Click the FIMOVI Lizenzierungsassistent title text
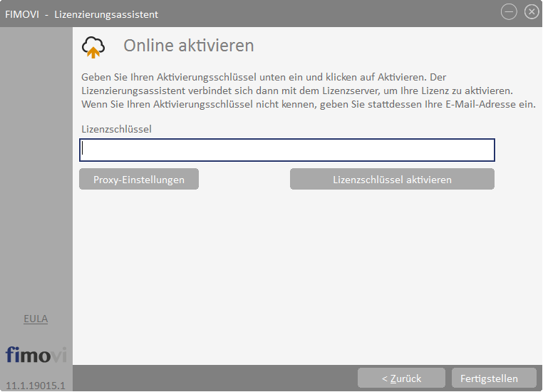The image size is (543, 392). [x=82, y=14]
